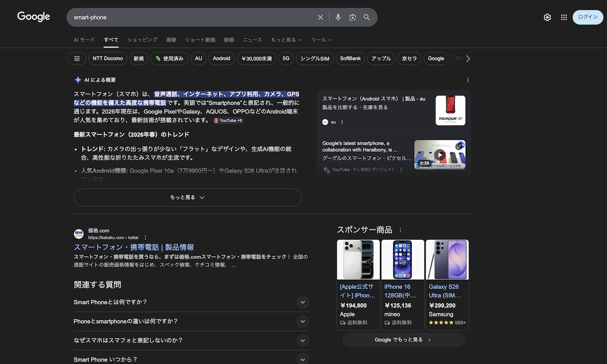Click the magnifier search icon
Screen dimensions: 607x364
[367, 17]
